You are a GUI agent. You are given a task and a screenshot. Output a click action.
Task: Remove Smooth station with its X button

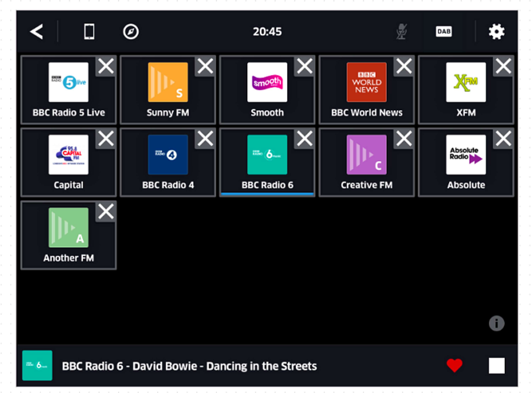(305, 66)
